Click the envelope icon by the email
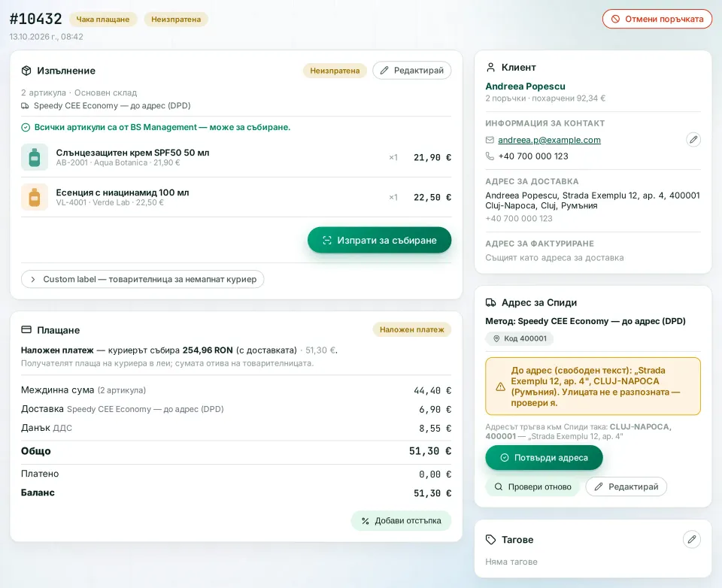This screenshot has width=722, height=588. [x=490, y=140]
